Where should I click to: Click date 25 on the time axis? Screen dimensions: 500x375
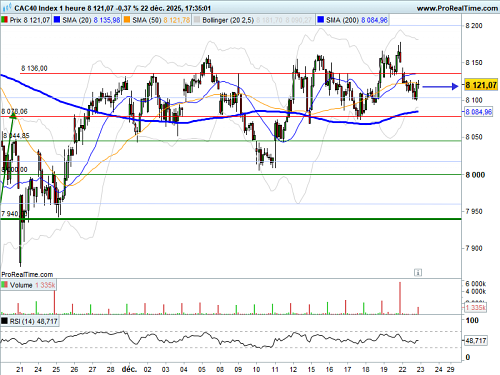(56, 369)
